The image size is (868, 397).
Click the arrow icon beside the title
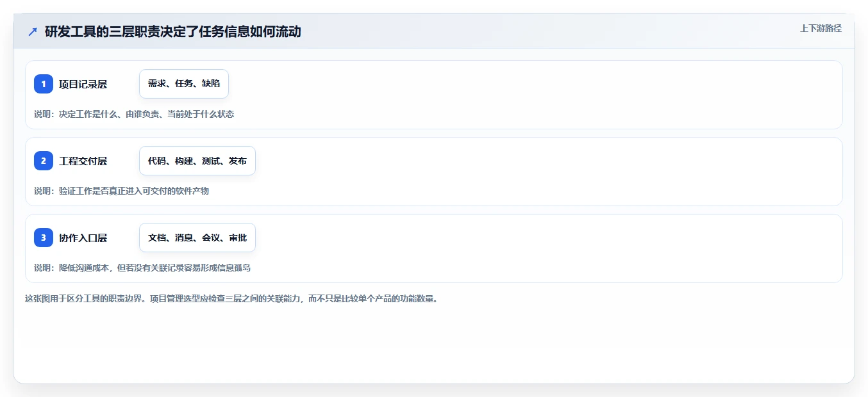click(x=33, y=31)
